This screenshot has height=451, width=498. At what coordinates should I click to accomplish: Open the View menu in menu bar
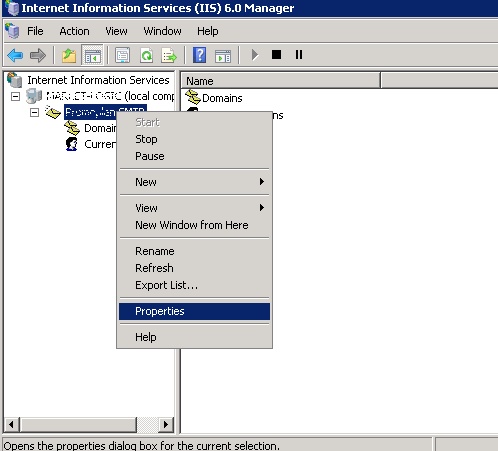(116, 31)
